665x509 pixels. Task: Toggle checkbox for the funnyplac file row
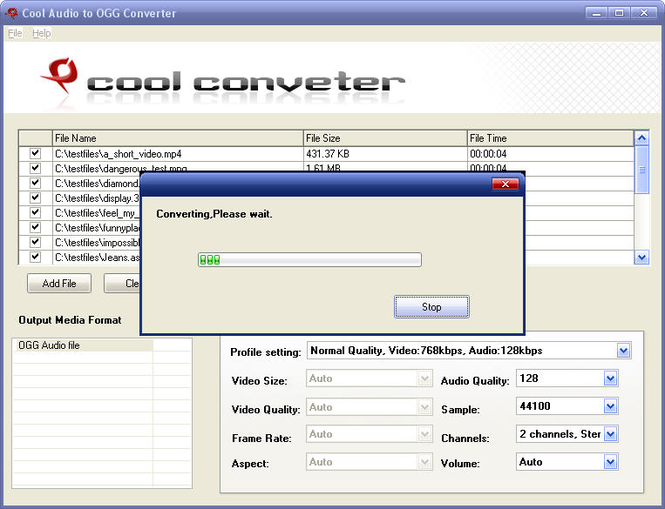pos(35,227)
